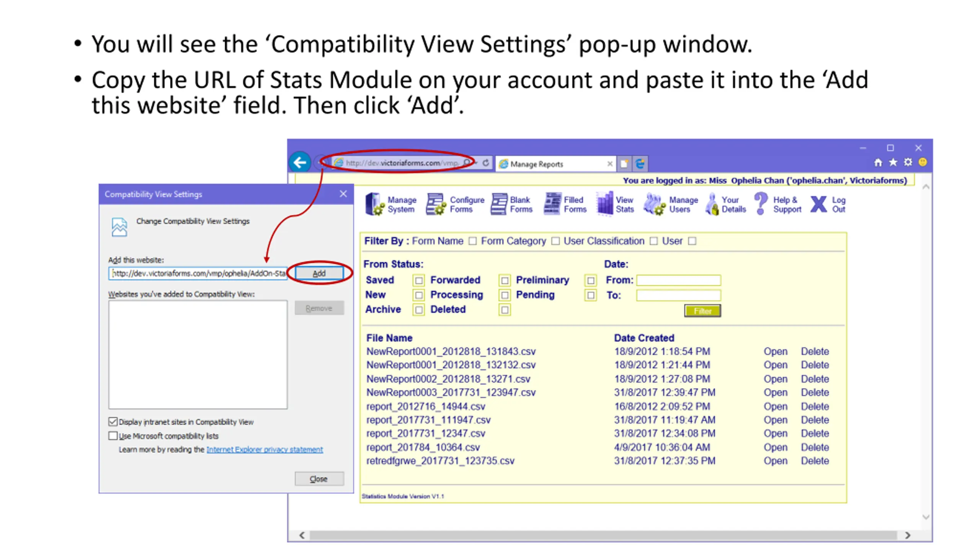Tick the Form Category filter checkbox
This screenshot has width=980, height=551.
pyautogui.click(x=555, y=241)
